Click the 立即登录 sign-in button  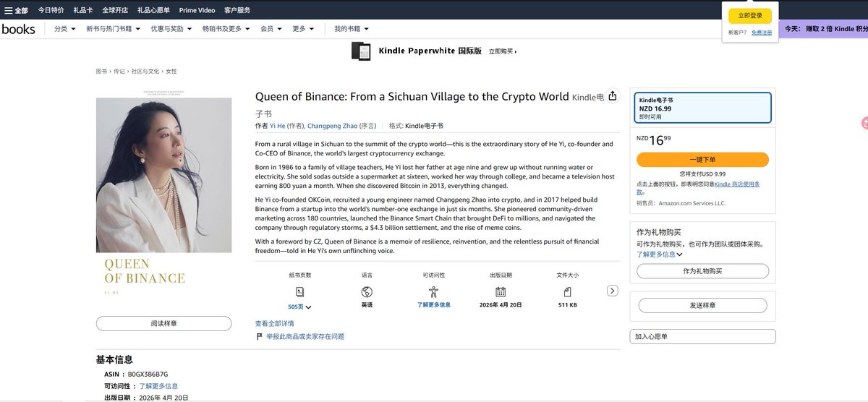pyautogui.click(x=750, y=16)
